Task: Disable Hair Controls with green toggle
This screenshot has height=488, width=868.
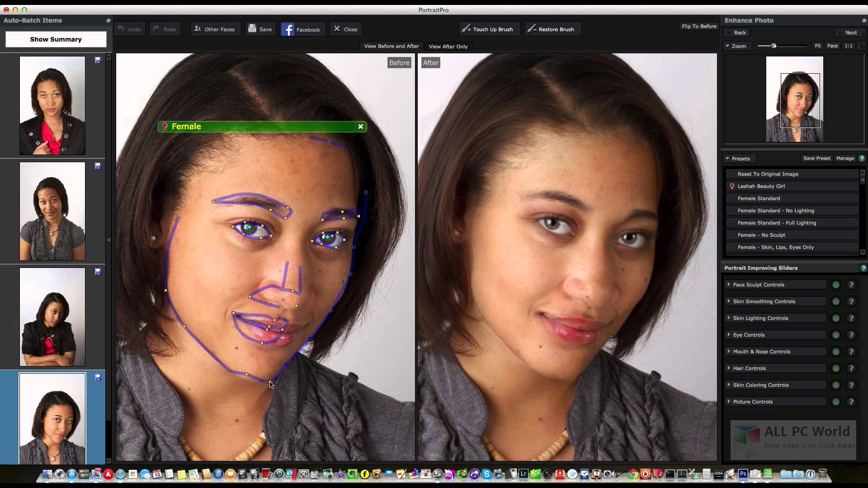Action: pyautogui.click(x=836, y=368)
